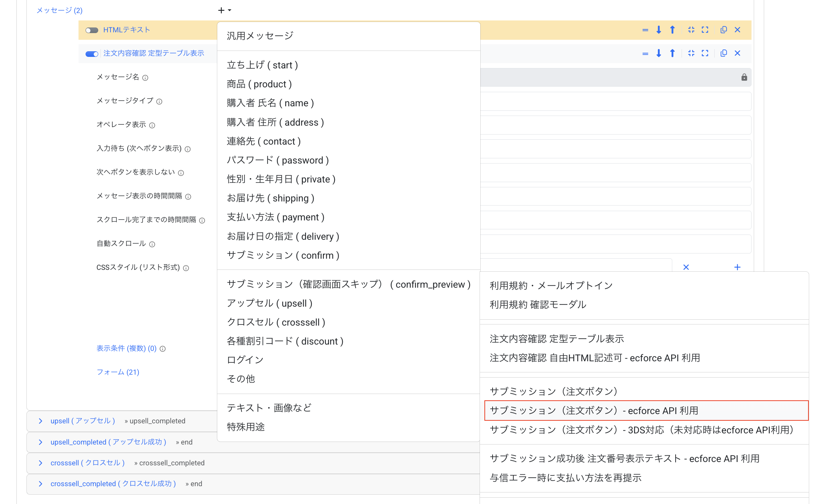
Task: Delete the 注文内容確認 定型テーブル表示 message
Action: pos(737,53)
